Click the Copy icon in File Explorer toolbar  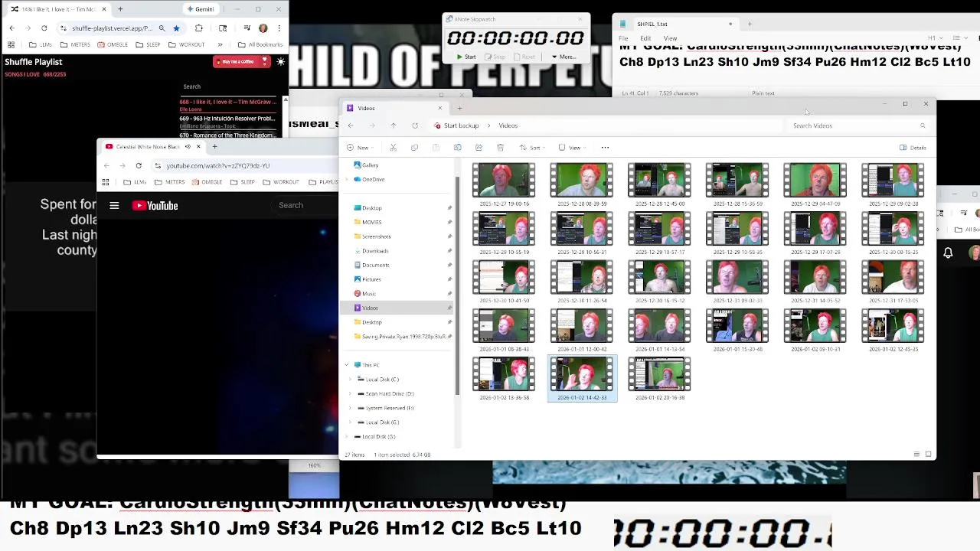[414, 148]
